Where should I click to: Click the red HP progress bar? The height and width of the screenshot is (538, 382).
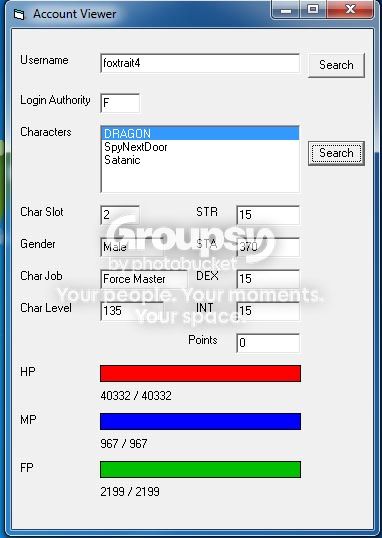(x=200, y=373)
